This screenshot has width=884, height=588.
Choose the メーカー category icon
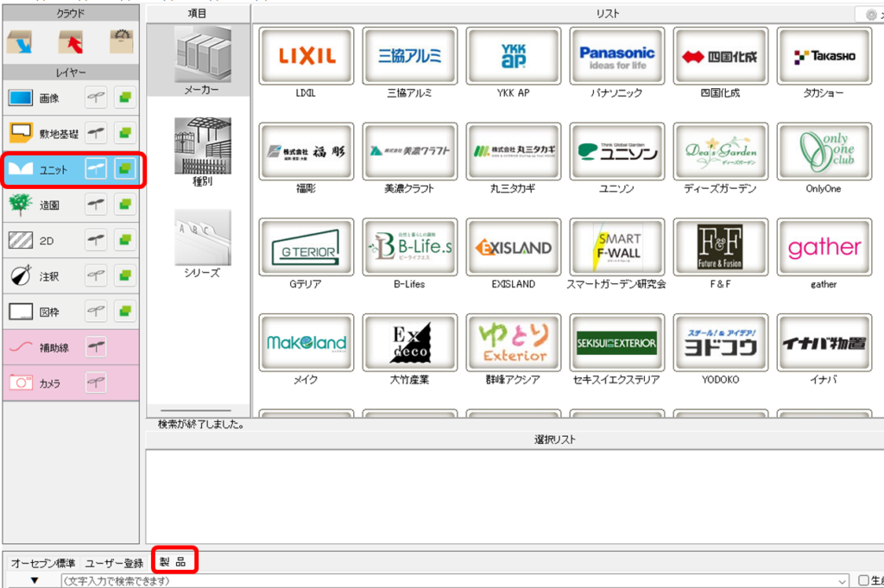click(x=201, y=60)
